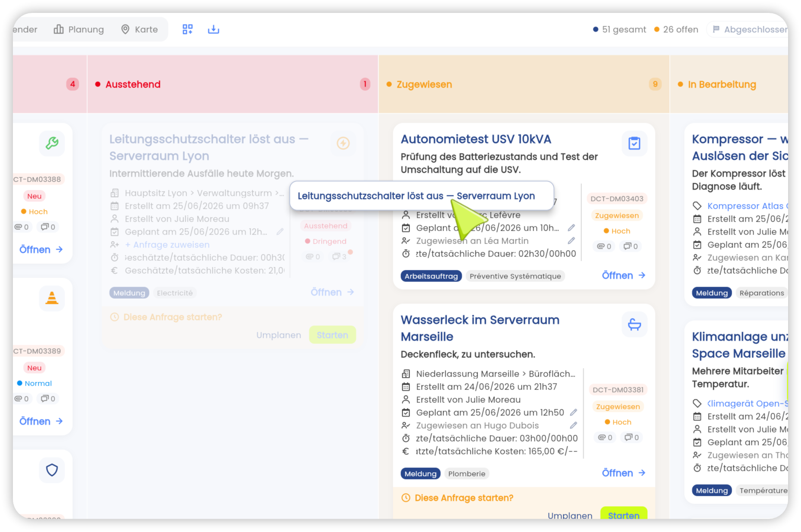Click the Zugewiesen count badge 9

point(655,84)
